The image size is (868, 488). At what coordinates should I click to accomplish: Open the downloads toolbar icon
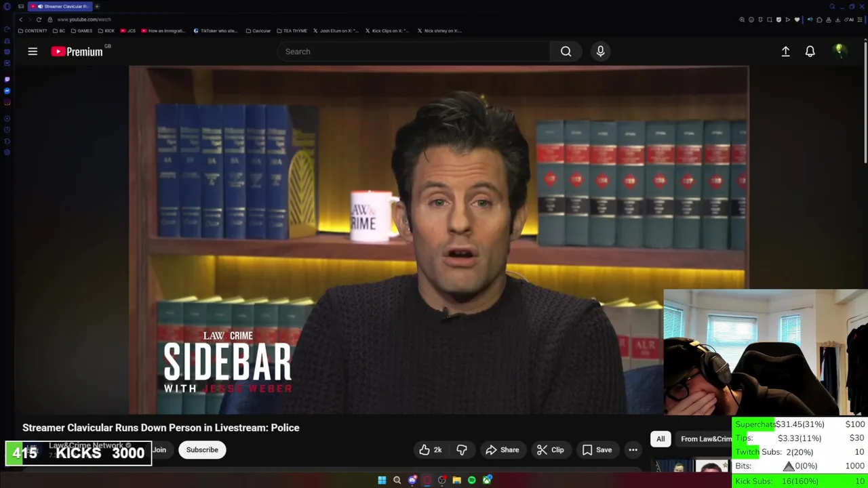(x=837, y=20)
